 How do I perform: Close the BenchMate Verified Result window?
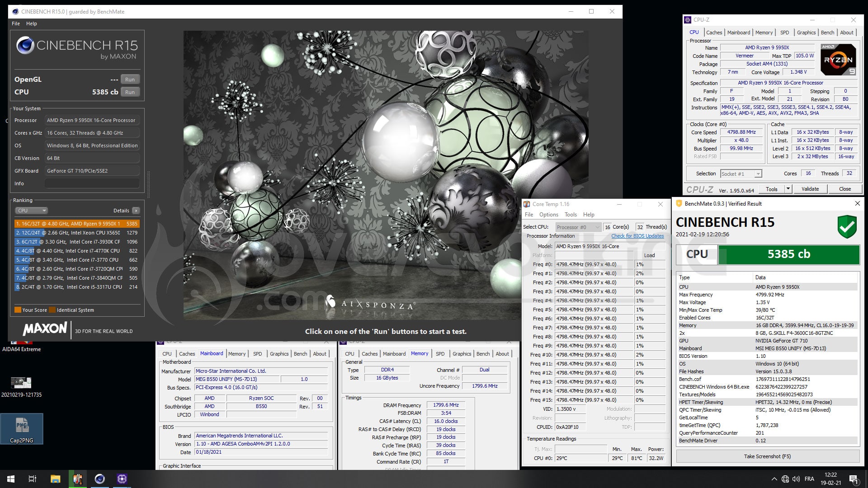tap(857, 204)
